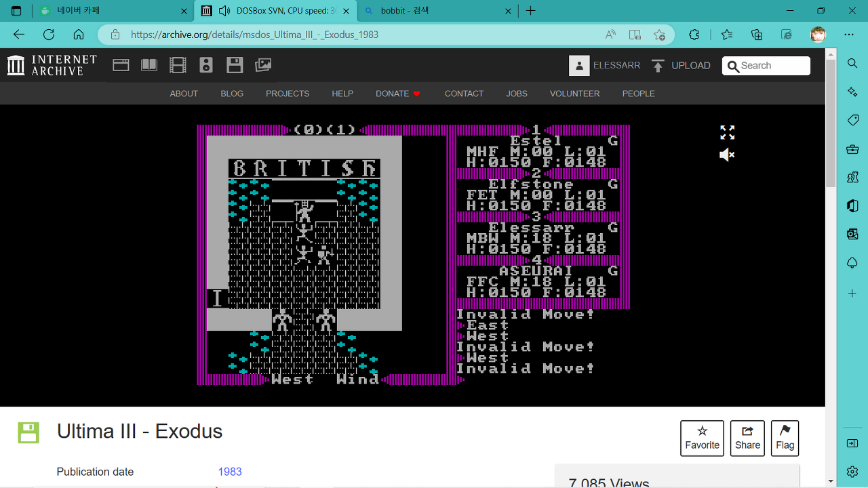Image resolution: width=868 pixels, height=488 pixels.
Task: Open the ABOUT menu item
Action: 184,94
